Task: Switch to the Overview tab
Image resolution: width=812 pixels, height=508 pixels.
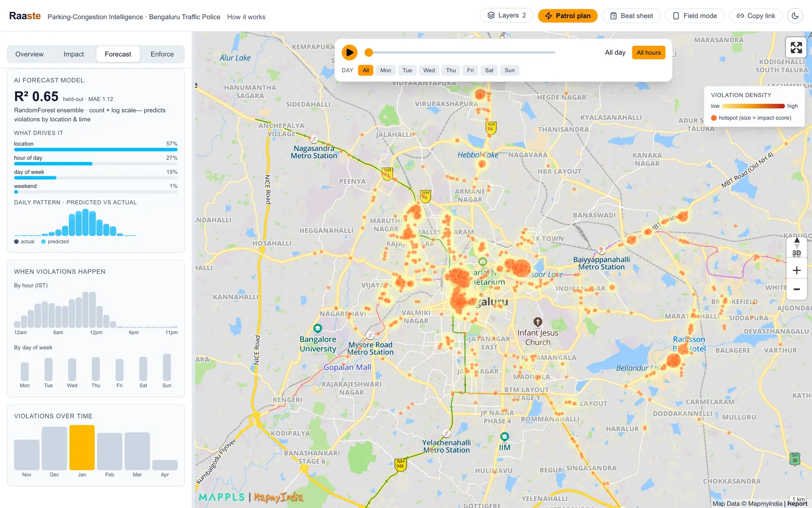Action: [29, 54]
